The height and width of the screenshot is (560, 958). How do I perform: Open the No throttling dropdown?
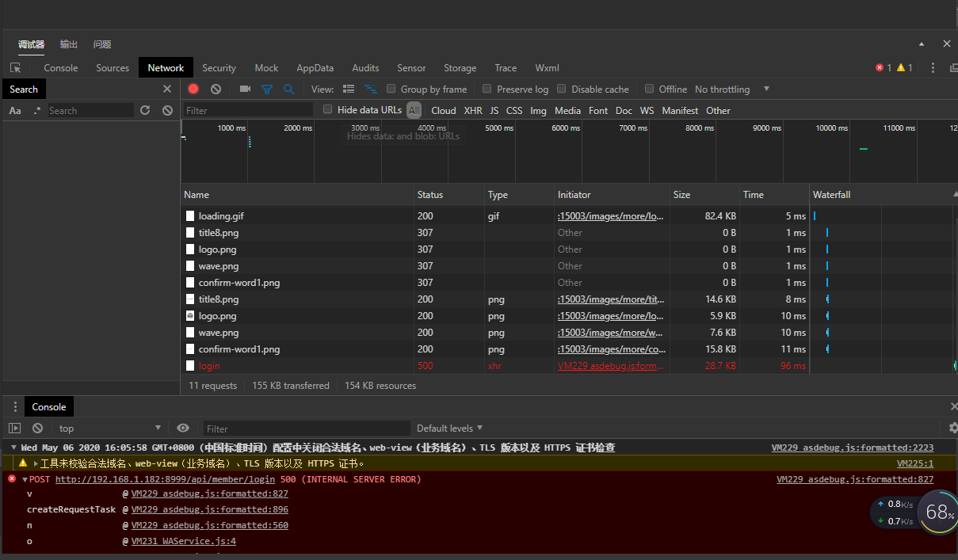coord(731,90)
